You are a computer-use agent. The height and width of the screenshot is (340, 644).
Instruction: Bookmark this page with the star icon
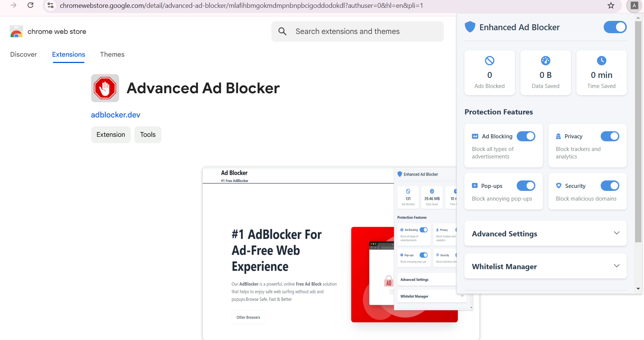tap(611, 6)
